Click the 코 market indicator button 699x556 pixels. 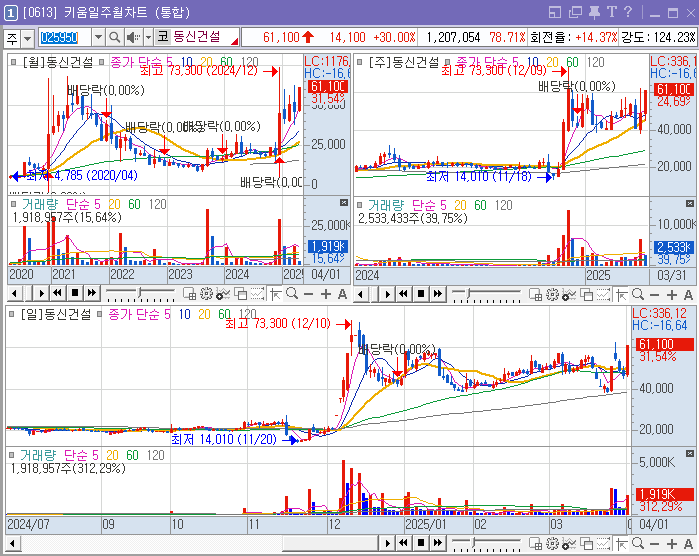pos(162,37)
